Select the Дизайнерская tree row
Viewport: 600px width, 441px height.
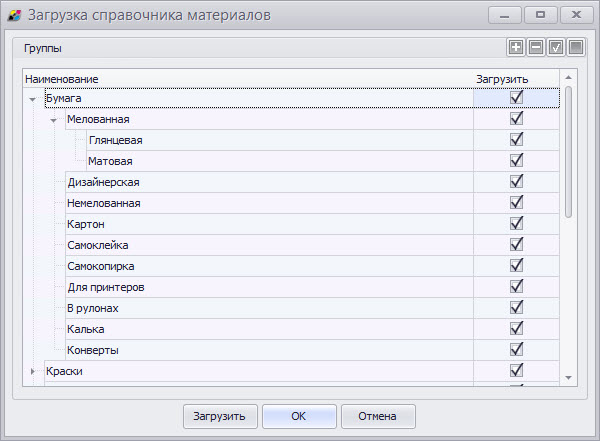[269, 182]
